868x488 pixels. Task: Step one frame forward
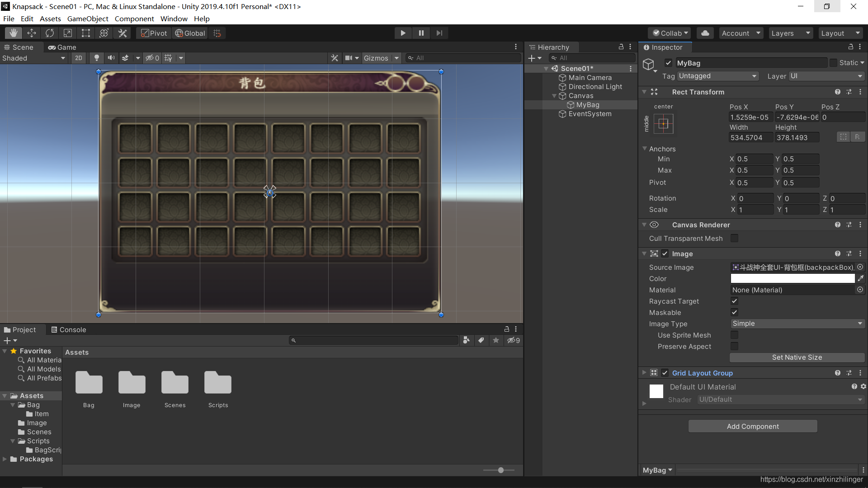[x=439, y=33]
